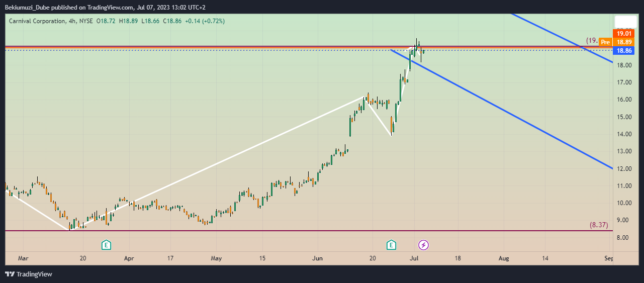Click the Pre 18.89 pre-market price label
Screen dimensions: 644x283
point(617,42)
